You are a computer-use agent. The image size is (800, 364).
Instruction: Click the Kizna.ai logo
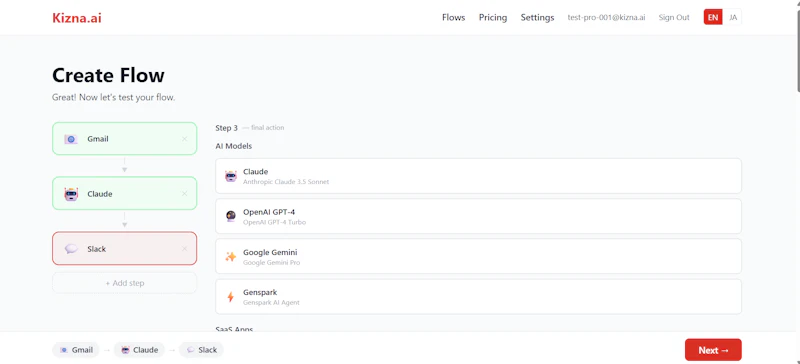[77, 17]
